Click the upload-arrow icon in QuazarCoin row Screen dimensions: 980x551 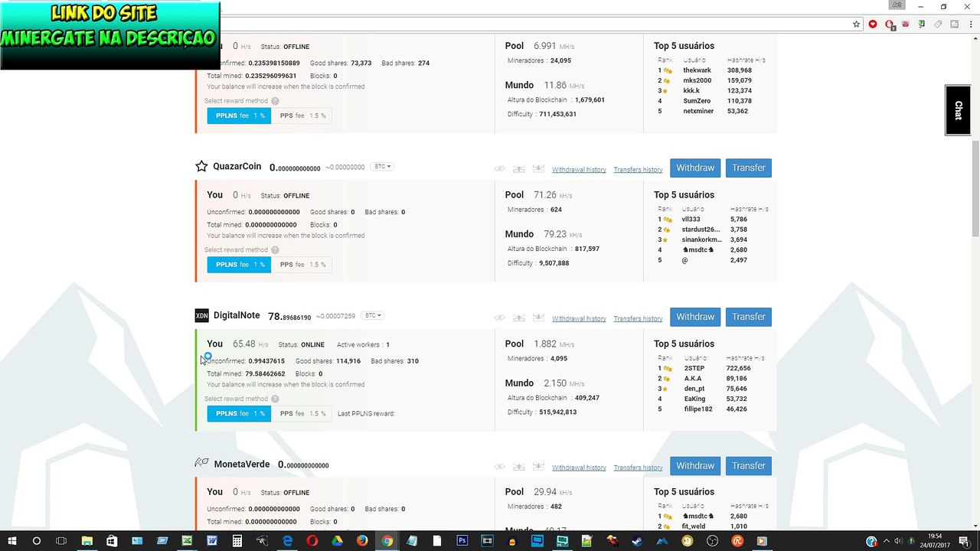[519, 168]
